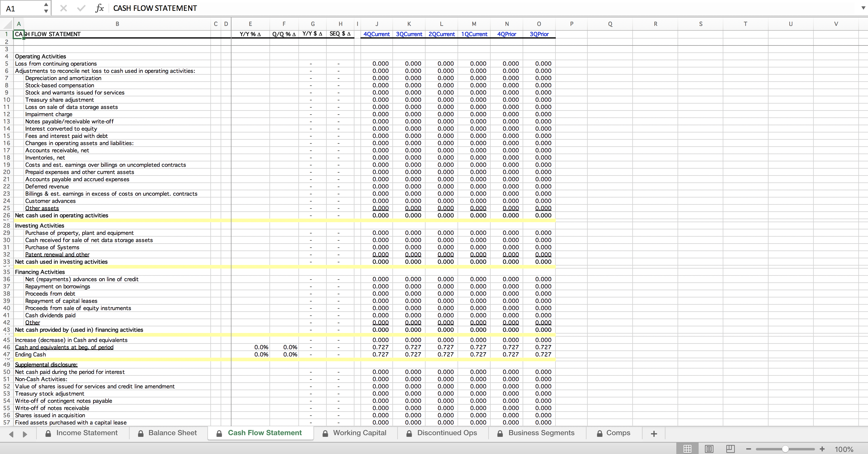Select Shares issued in acquisition label

pos(50,415)
